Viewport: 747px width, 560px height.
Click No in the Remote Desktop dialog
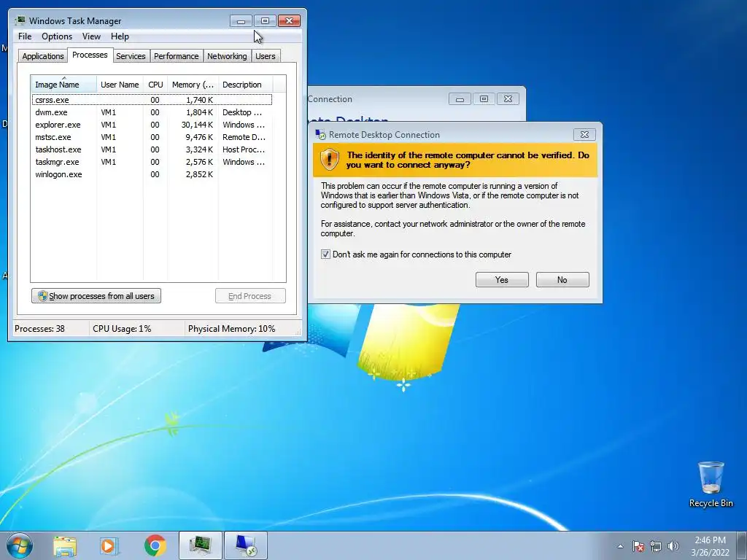[562, 279]
